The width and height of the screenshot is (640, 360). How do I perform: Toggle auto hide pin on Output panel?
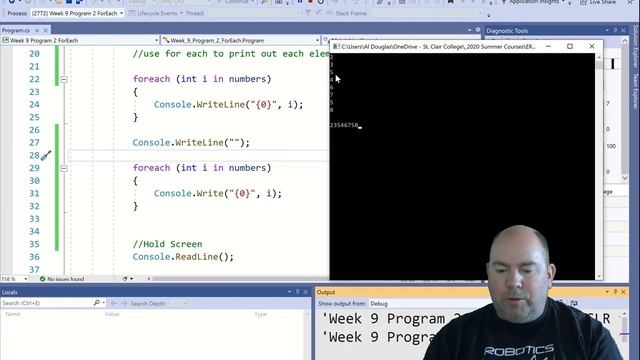tap(615, 292)
